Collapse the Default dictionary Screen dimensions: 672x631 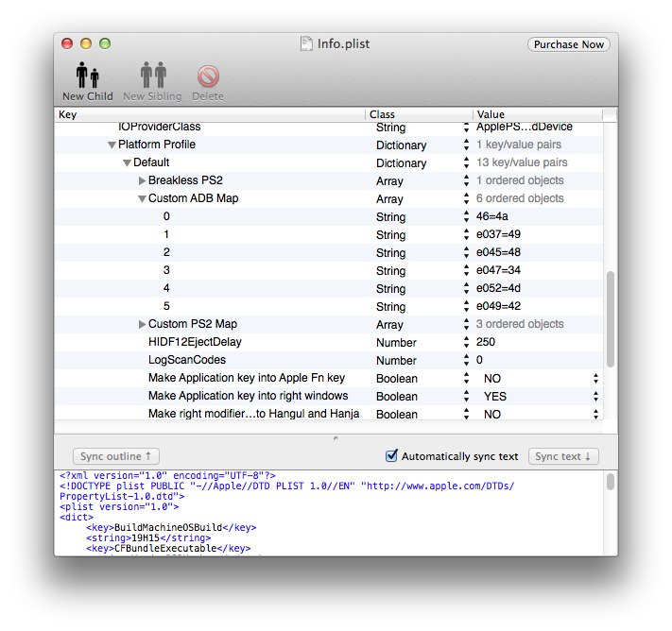click(x=127, y=163)
